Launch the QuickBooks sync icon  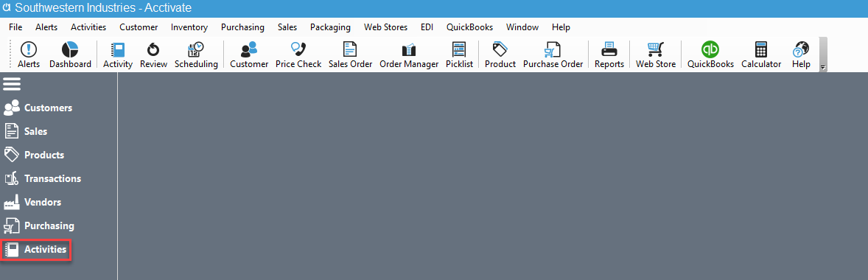(x=710, y=55)
